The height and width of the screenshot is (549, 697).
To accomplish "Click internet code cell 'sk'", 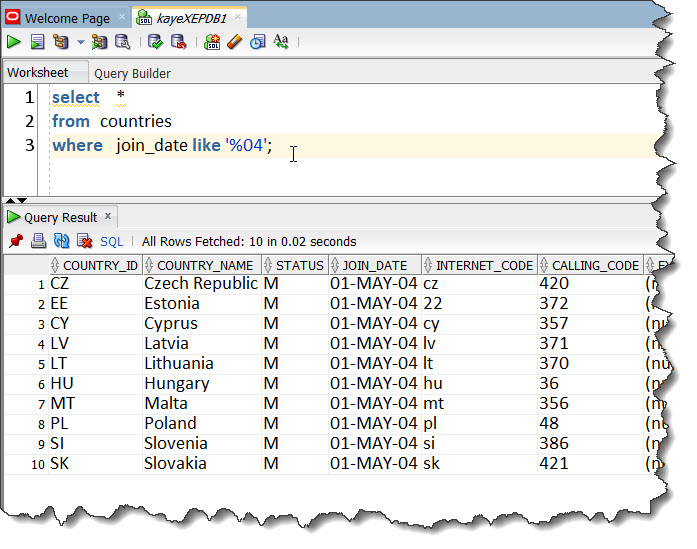I will click(479, 464).
